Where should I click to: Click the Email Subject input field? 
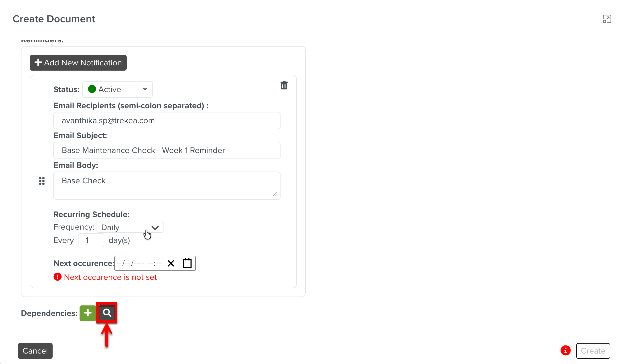[x=167, y=150]
